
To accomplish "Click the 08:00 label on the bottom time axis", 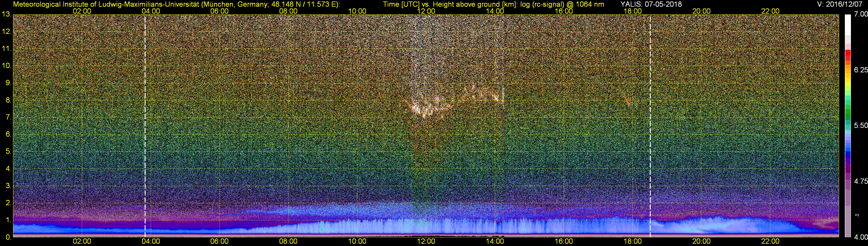I will (288, 242).
